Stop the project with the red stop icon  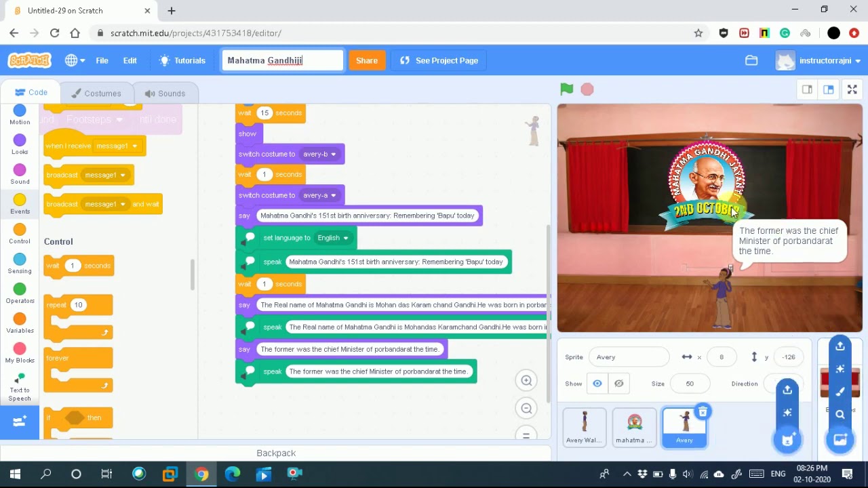point(587,89)
